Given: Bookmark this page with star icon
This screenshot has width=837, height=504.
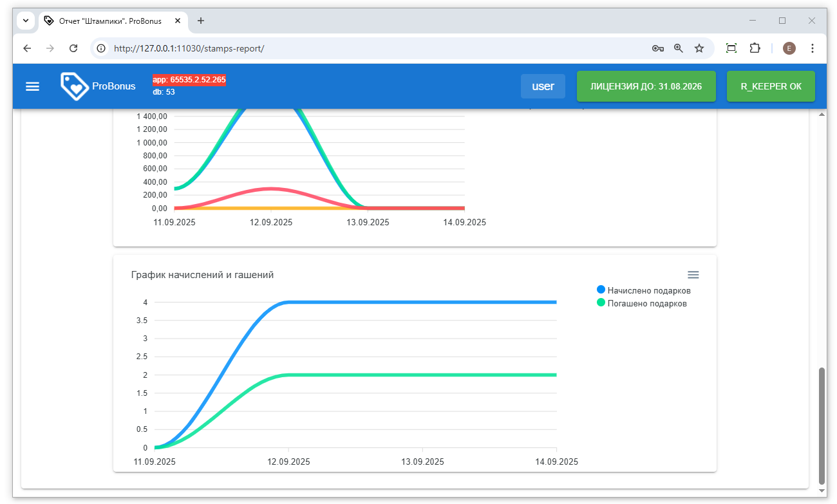Looking at the screenshot, I should click(x=699, y=48).
